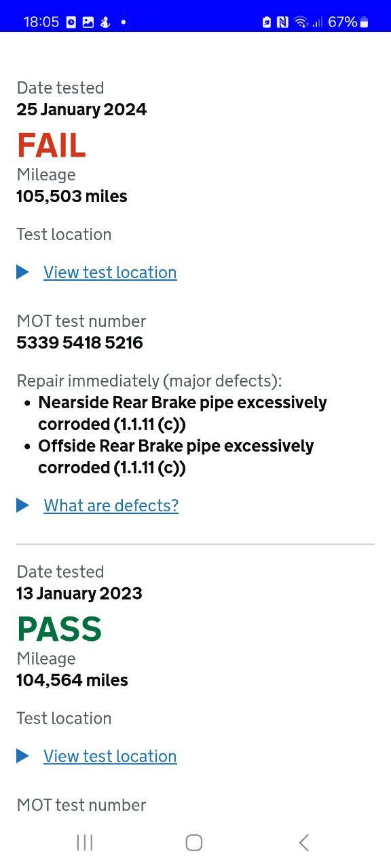Select the Offside Rear Brake pipe defect

tap(176, 456)
